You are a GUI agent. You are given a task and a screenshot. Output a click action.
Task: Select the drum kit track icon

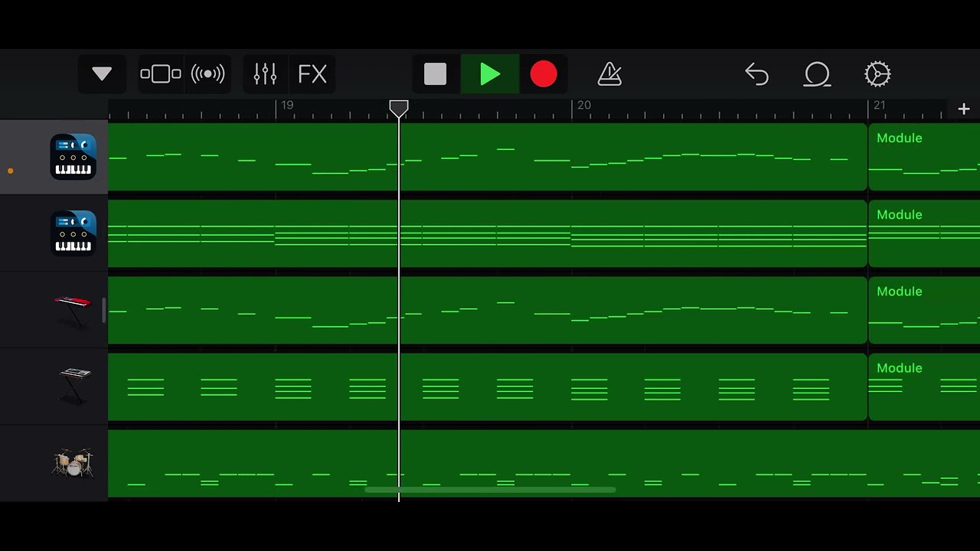(x=73, y=463)
